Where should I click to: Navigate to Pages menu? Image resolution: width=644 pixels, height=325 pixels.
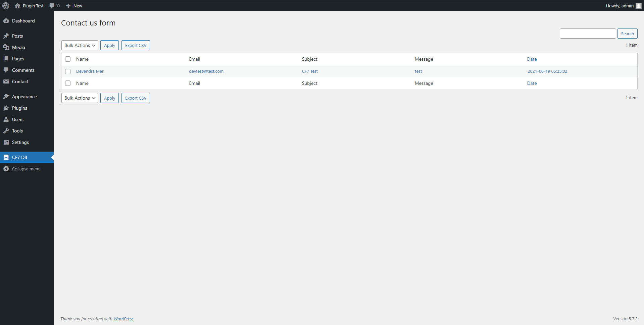18,59
